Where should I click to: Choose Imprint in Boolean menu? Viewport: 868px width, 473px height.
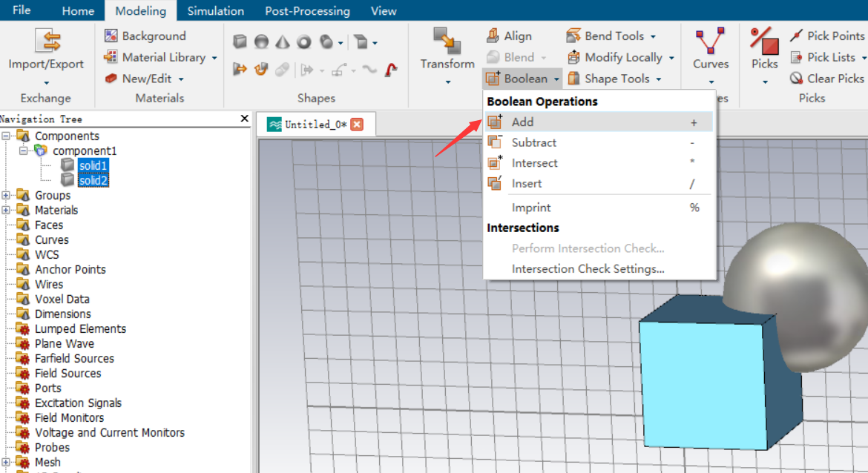coord(599,208)
